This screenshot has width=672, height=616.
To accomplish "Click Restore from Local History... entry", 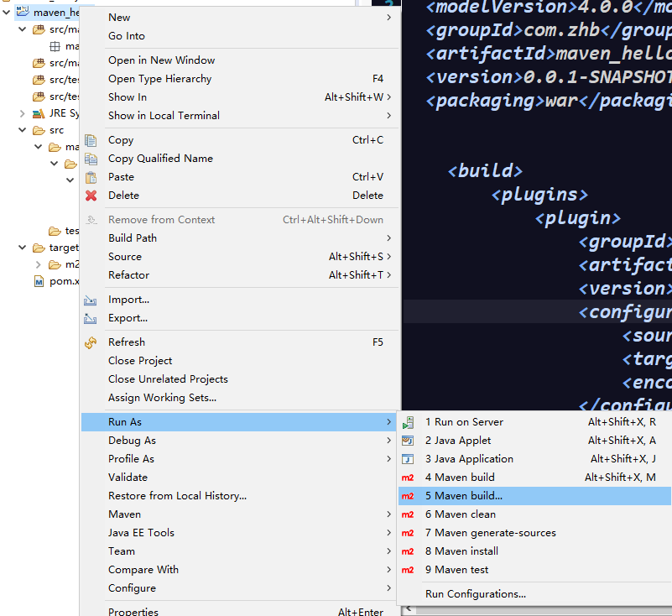I will pyautogui.click(x=177, y=496).
